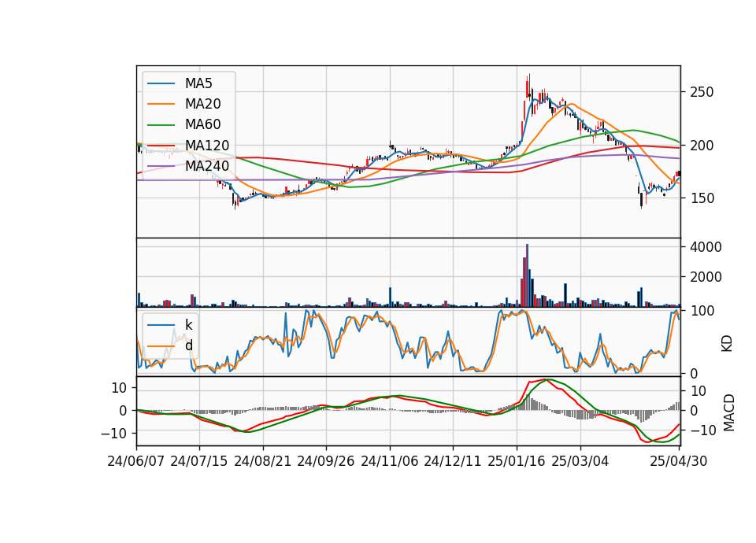Click the 200 price axis label
The width and height of the screenshot is (756, 543).
point(702,145)
